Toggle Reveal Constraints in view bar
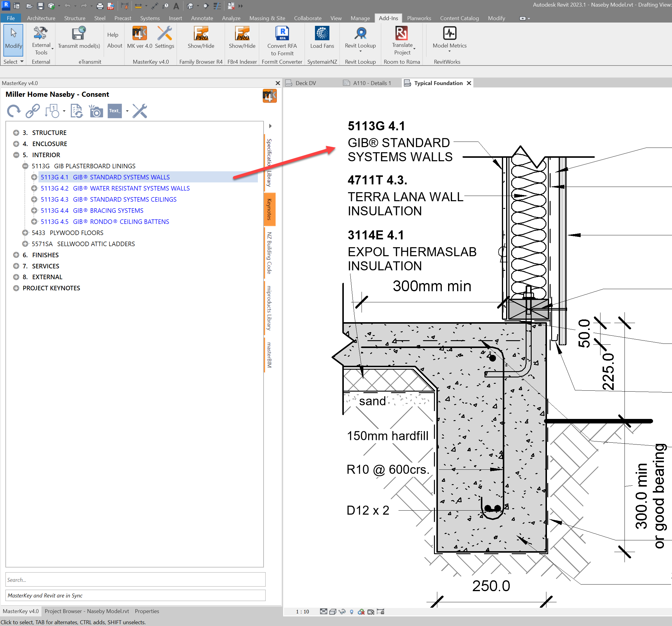The height and width of the screenshot is (626, 672). [380, 612]
